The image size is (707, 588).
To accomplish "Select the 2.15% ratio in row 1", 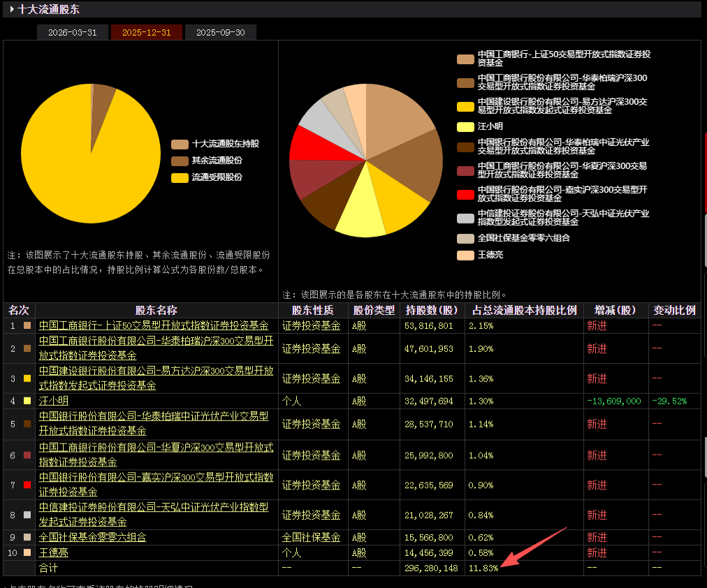I will pos(481,325).
